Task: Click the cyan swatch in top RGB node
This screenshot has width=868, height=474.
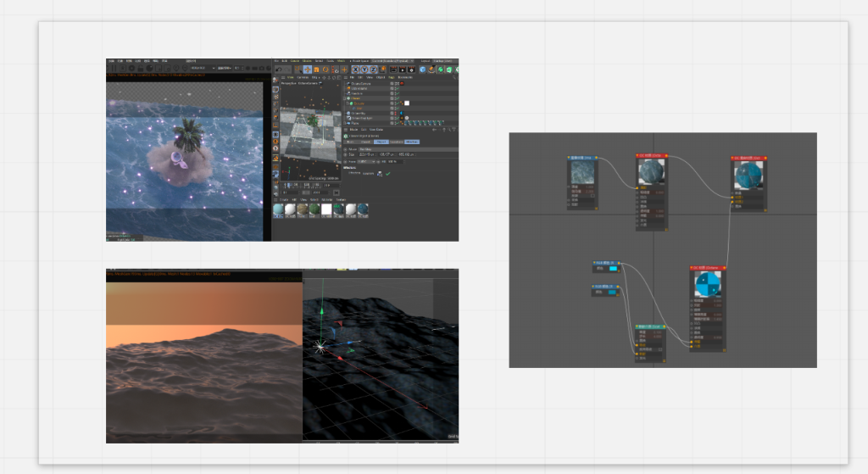Action: tap(614, 270)
